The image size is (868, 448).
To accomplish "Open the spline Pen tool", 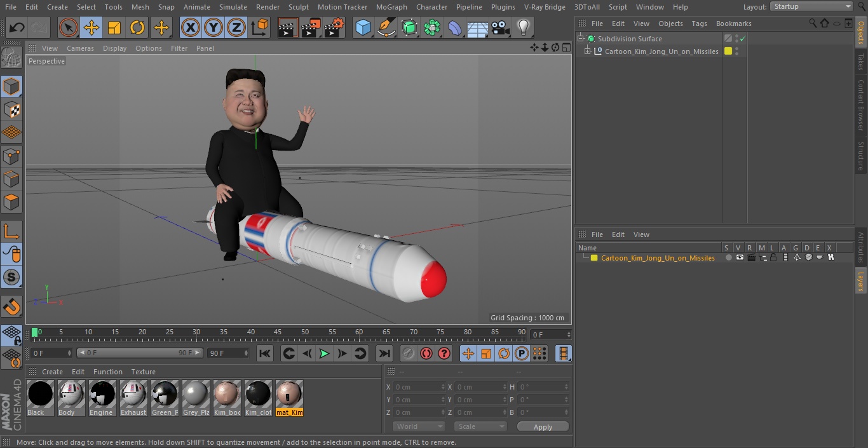I will point(386,27).
